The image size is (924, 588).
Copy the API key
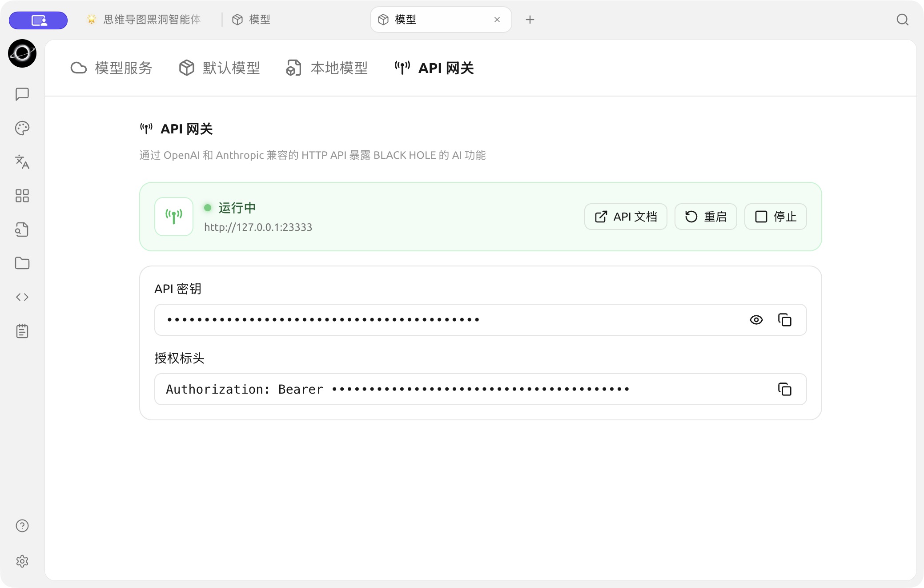(785, 320)
